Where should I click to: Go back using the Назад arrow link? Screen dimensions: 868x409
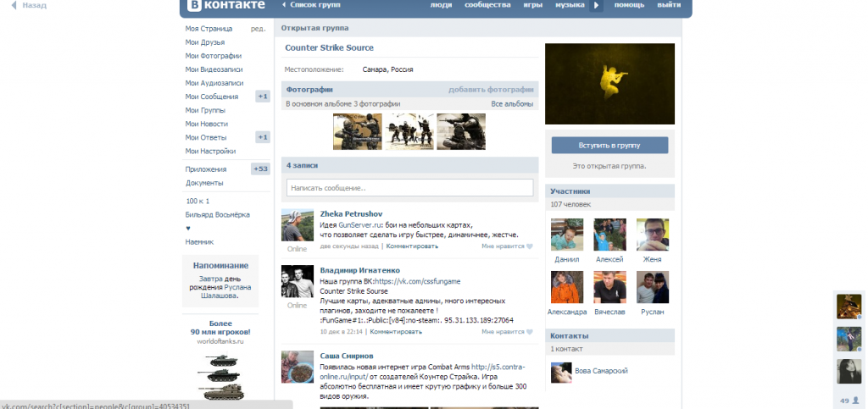(28, 5)
